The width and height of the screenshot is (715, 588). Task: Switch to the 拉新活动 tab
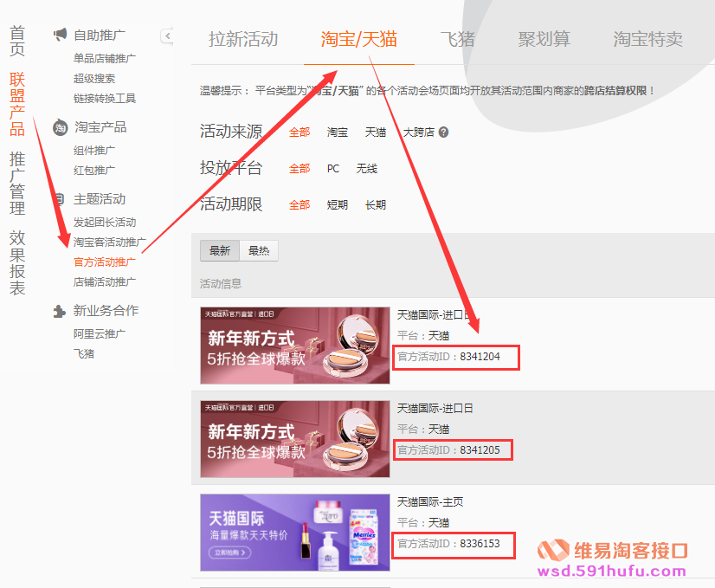243,39
